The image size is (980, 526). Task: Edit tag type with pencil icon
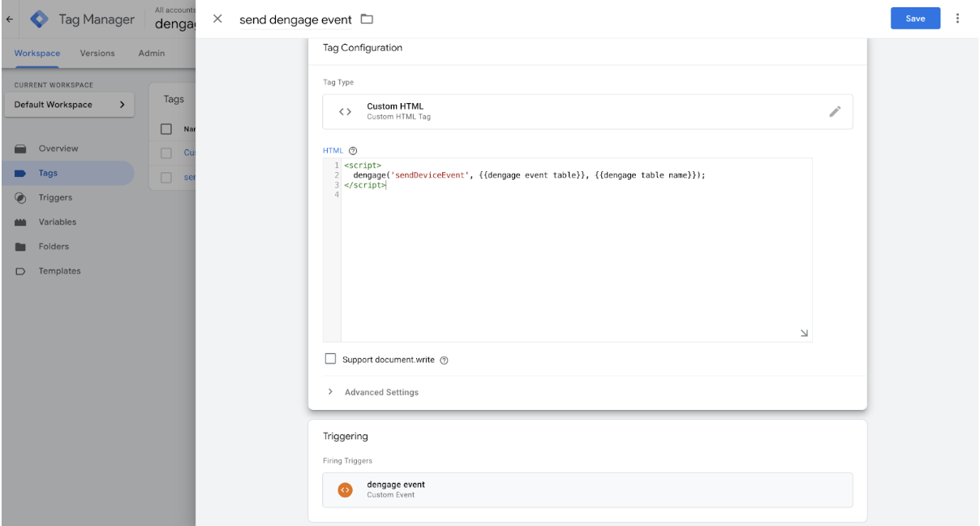(835, 111)
